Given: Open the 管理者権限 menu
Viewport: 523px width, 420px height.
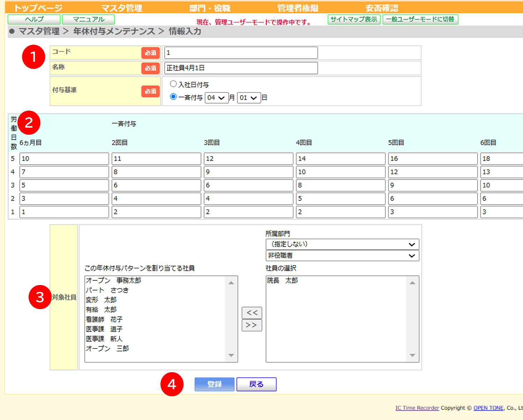Looking at the screenshot, I should coord(298,8).
